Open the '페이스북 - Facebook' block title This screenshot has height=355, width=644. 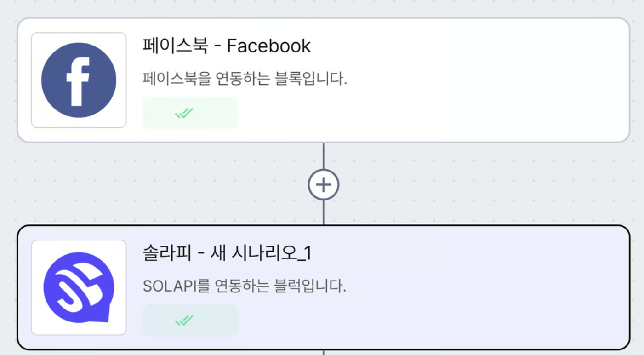pos(227,46)
